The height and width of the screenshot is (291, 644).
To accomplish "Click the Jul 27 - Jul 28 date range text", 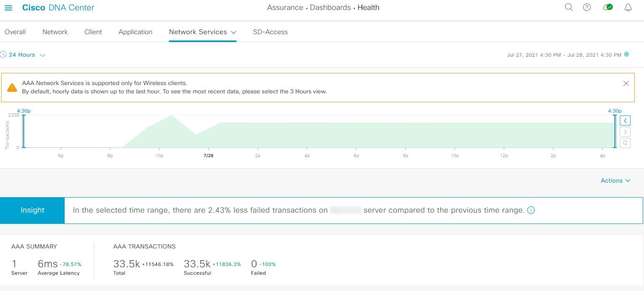I will click(564, 55).
